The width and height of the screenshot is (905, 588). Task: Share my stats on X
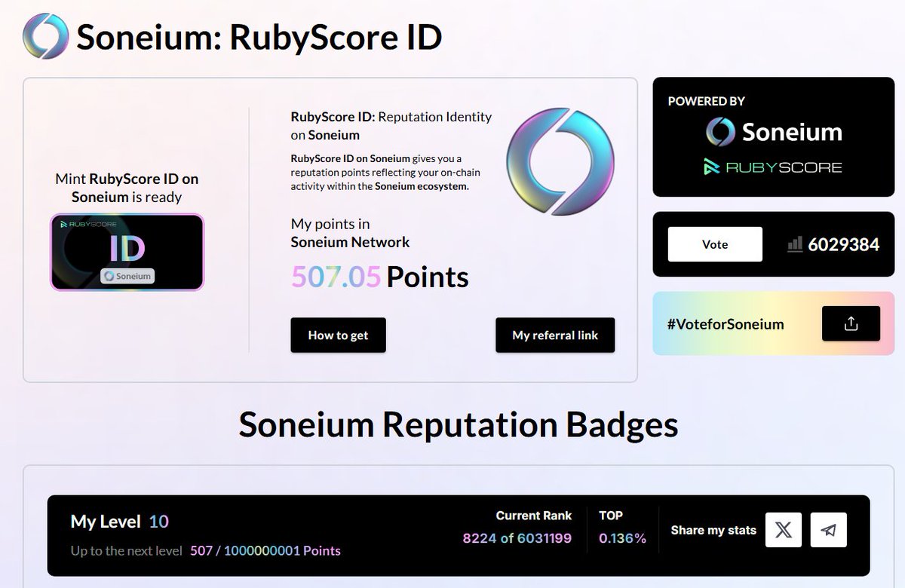click(x=784, y=530)
